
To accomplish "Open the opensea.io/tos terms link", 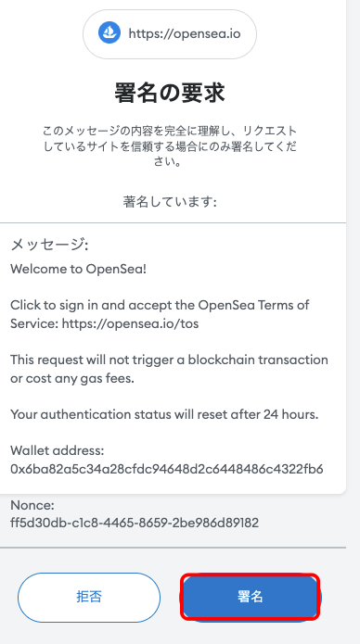I will click(x=131, y=323).
